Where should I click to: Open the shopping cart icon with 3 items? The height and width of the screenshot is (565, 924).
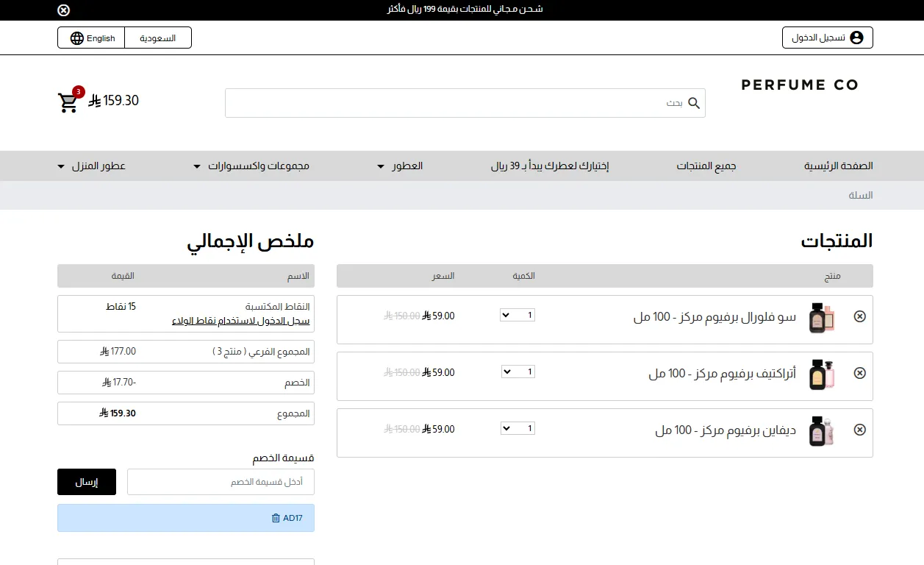tap(68, 103)
